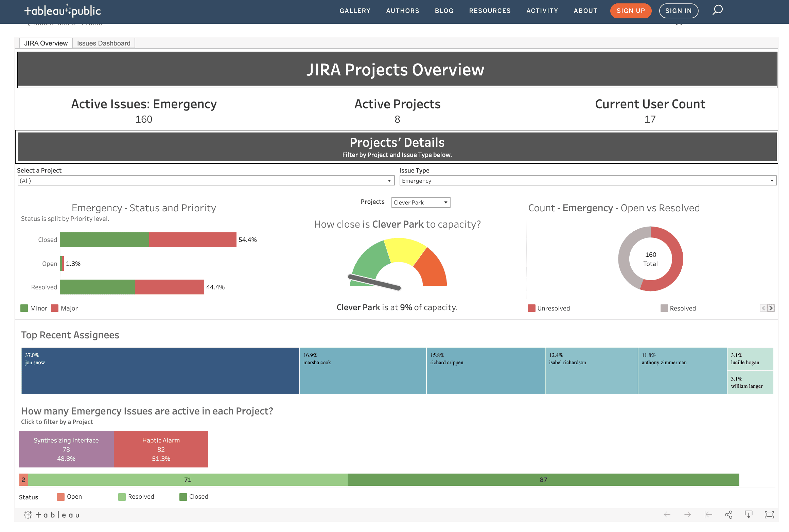Image resolution: width=789 pixels, height=532 pixels.
Task: Open the Gallery menu
Action: [x=355, y=11]
